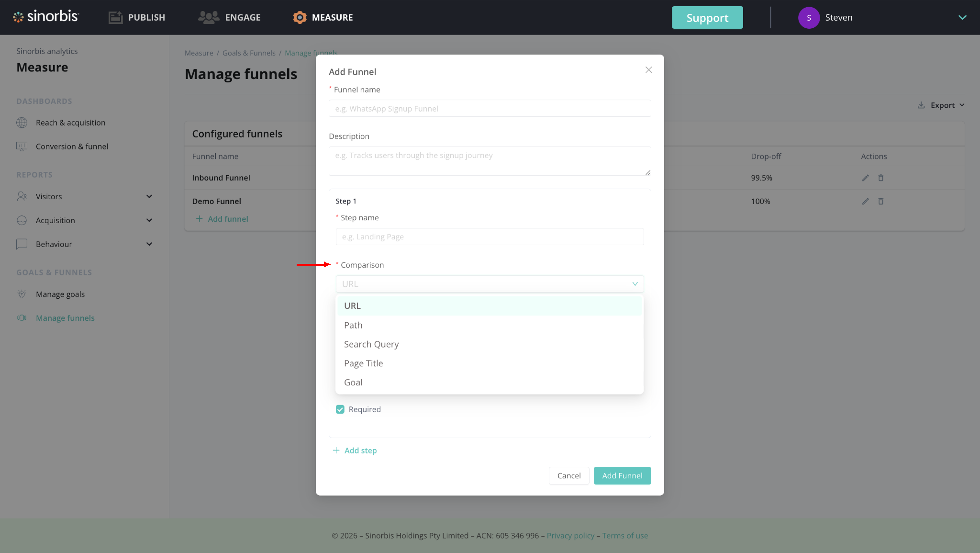Click the description textarea resize handle

pos(648,172)
